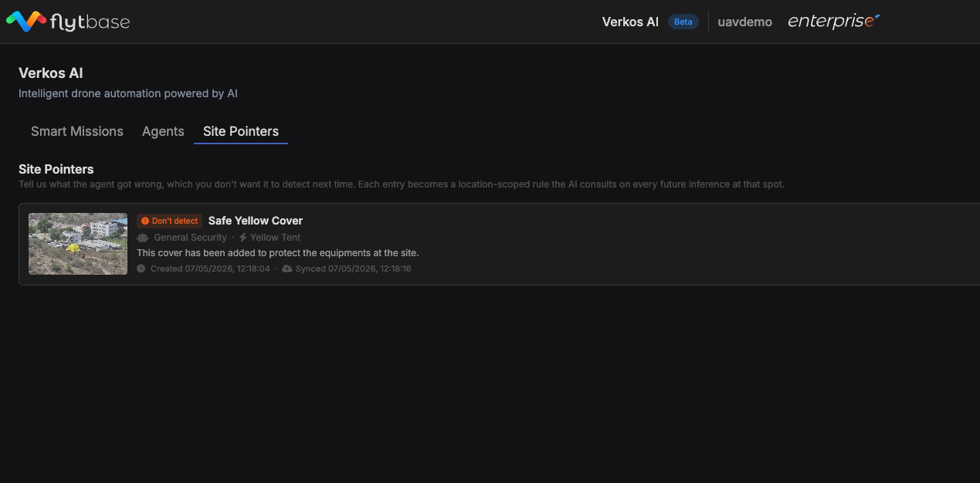This screenshot has width=980, height=483.
Task: Click the cover description sentence in the card
Action: [277, 253]
